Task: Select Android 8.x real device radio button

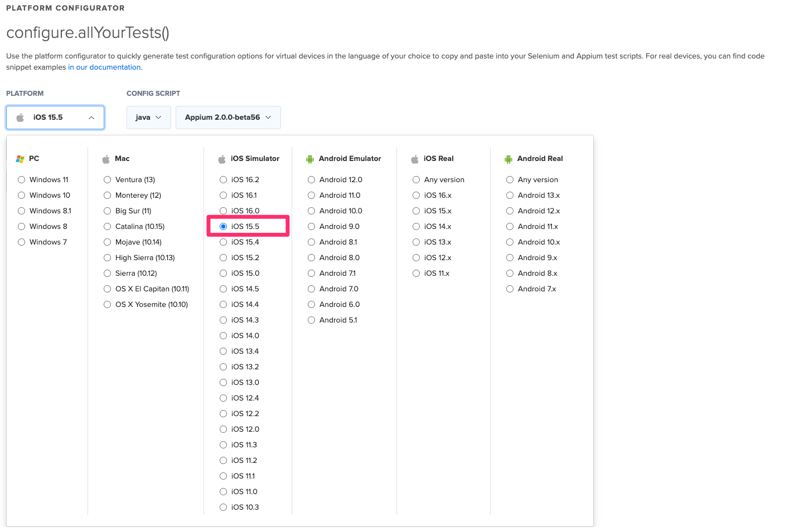Action: point(510,274)
